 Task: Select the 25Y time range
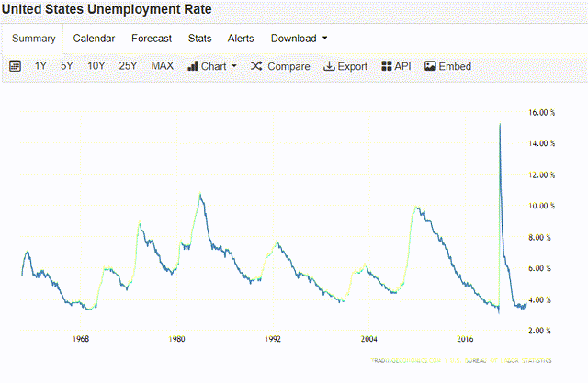[x=128, y=66]
